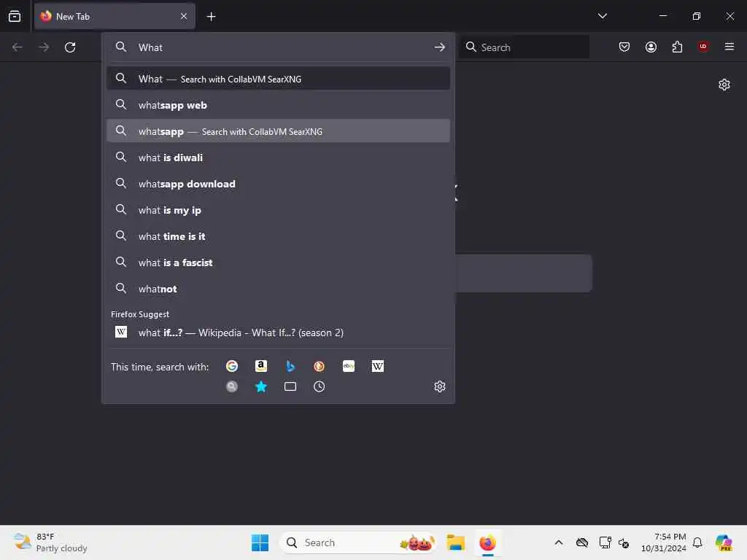Choose suggestion 'whatsapp download'
Image resolution: width=747 pixels, height=560 pixels.
pos(278,183)
